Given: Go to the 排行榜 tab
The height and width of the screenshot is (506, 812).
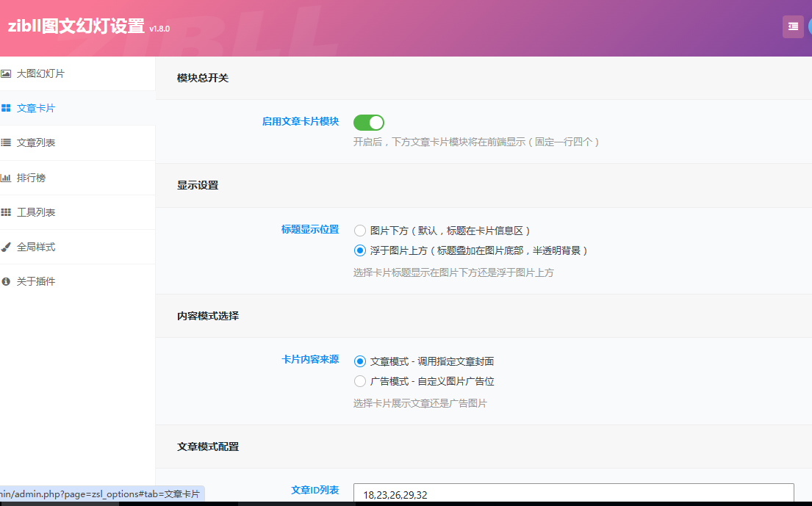Looking at the screenshot, I should click(x=78, y=178).
